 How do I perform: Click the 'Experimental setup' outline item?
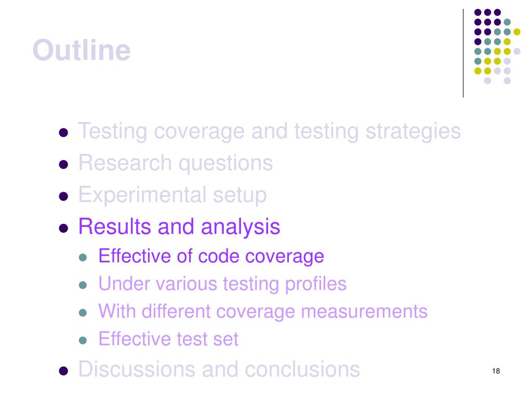[172, 195]
